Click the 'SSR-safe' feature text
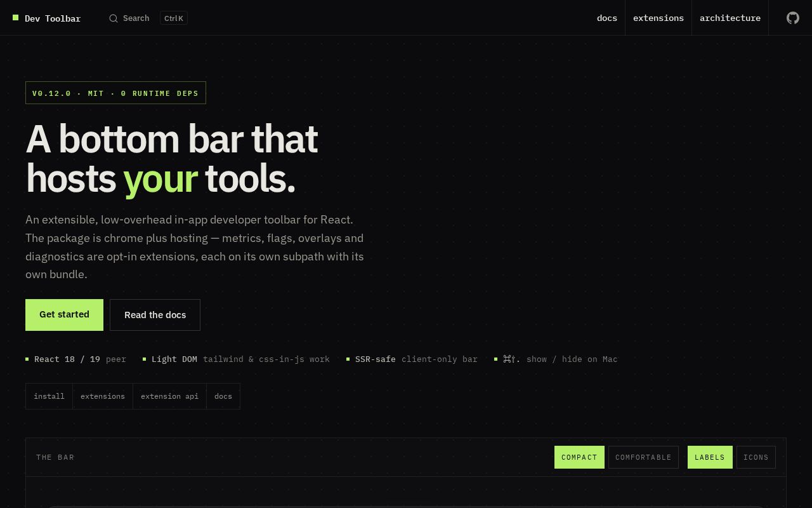 coord(376,359)
